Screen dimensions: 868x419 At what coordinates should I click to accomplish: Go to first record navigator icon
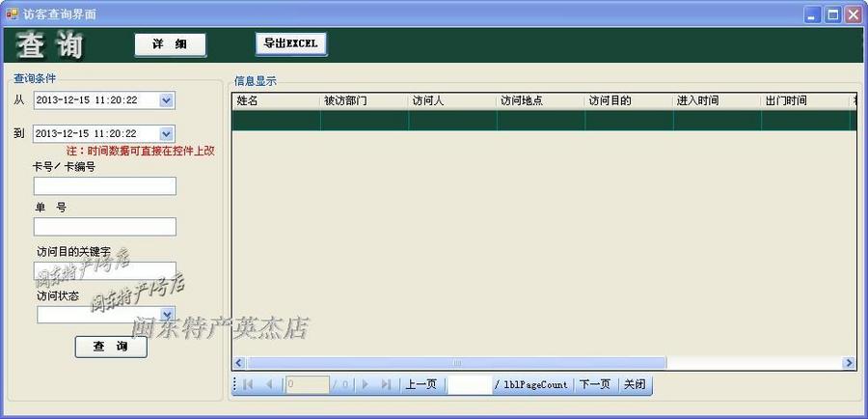point(248,384)
